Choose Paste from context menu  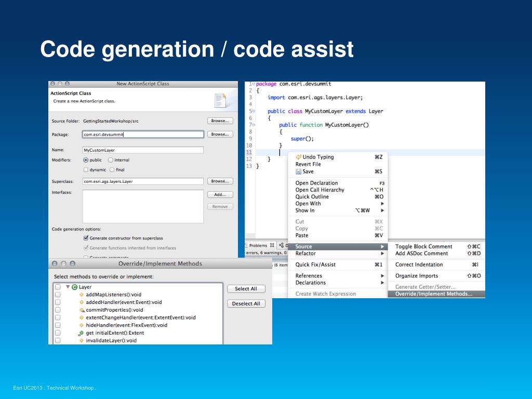pos(338,235)
